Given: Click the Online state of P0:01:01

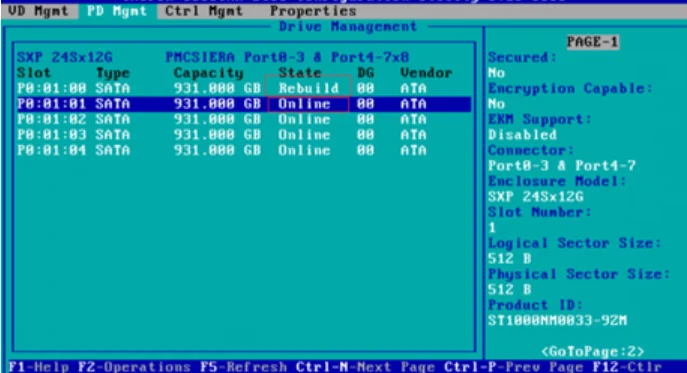Looking at the screenshot, I should (x=304, y=104).
